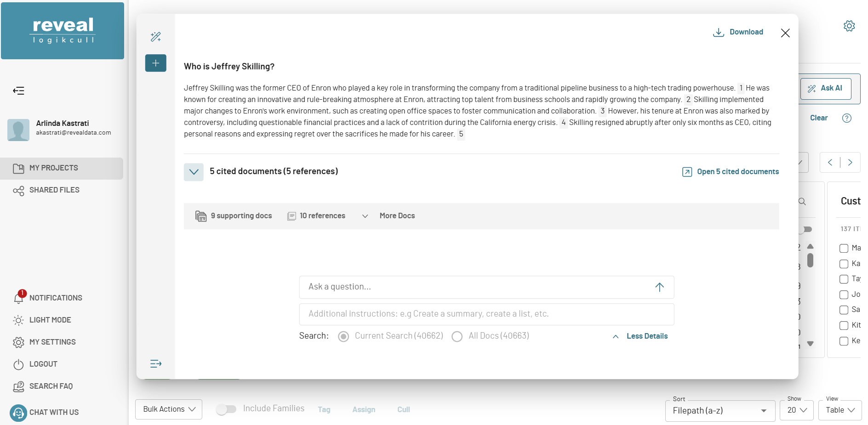Collapse the left sidebar menu icon
This screenshot has width=868, height=425.
tap(19, 91)
